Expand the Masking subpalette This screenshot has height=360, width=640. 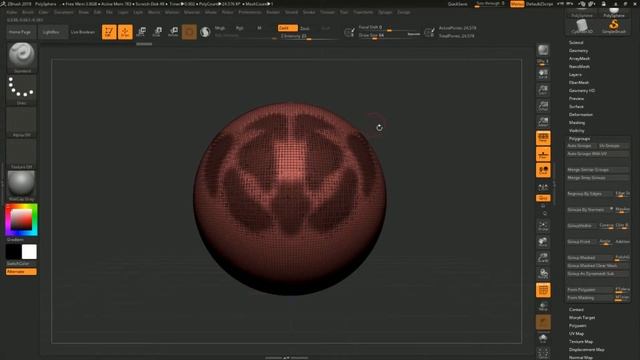pos(577,122)
